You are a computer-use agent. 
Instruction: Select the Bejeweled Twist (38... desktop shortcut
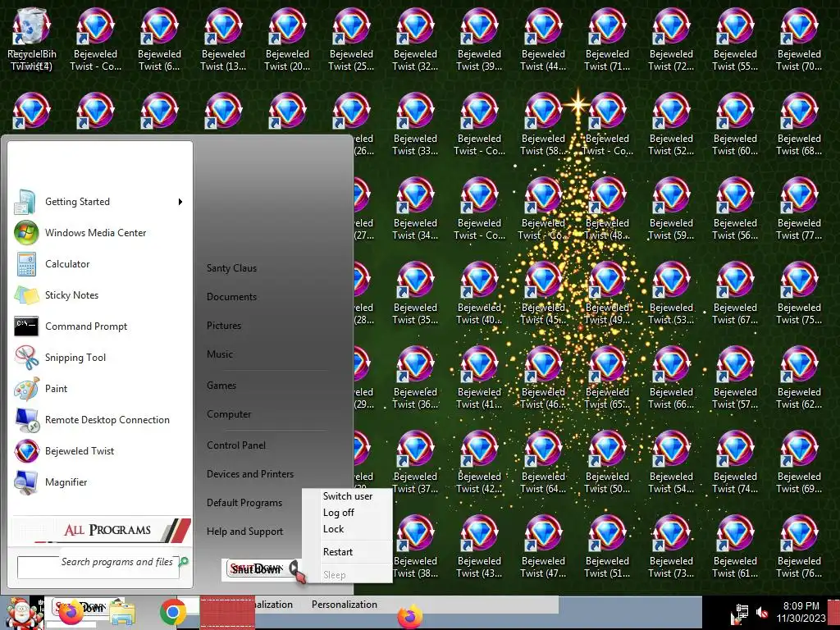point(415,547)
